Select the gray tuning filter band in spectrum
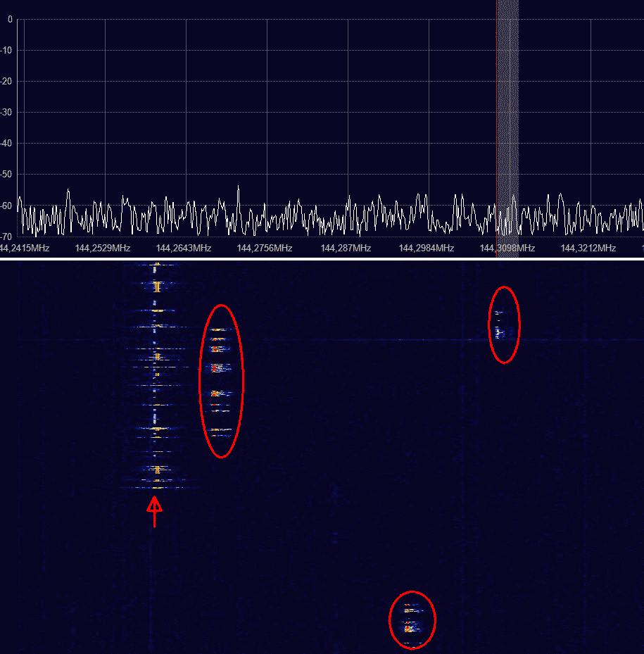The width and height of the screenshot is (644, 654). 507,128
